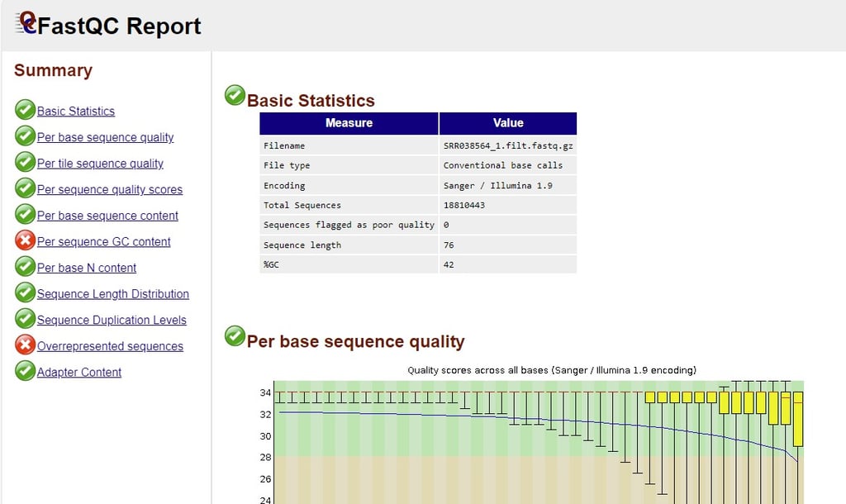Select the Total Sequences measure cell

coord(349,205)
